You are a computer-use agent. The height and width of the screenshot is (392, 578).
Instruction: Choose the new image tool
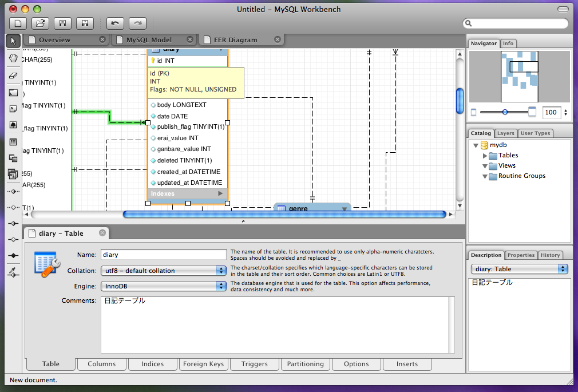(x=13, y=124)
